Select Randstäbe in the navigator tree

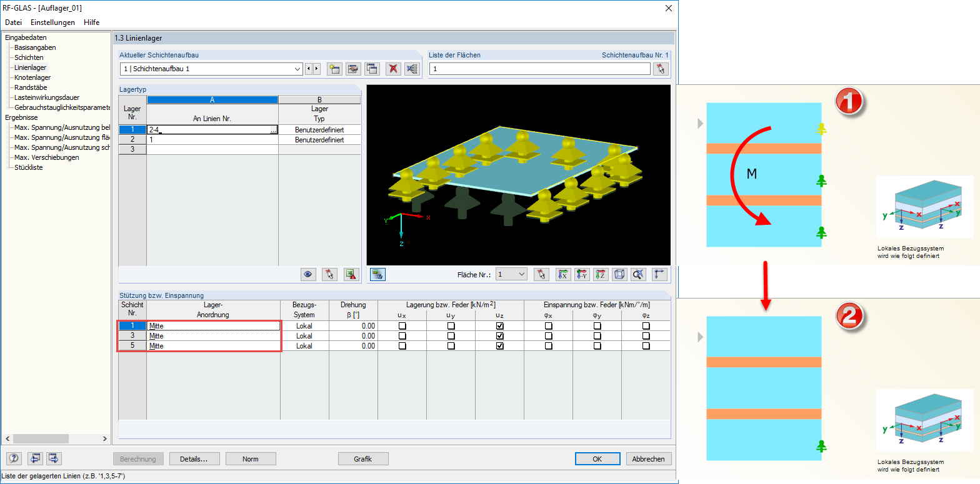31,87
